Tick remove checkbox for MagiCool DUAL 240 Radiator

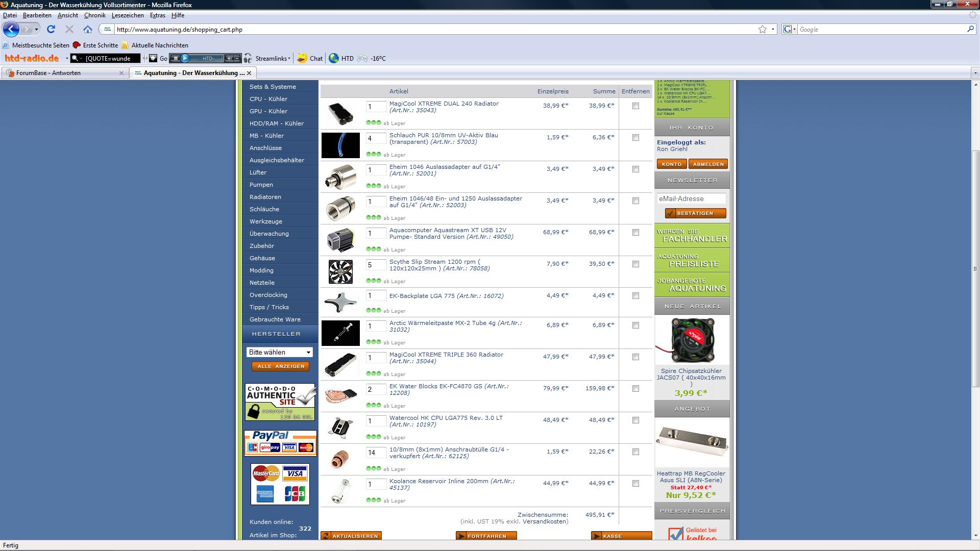point(635,106)
